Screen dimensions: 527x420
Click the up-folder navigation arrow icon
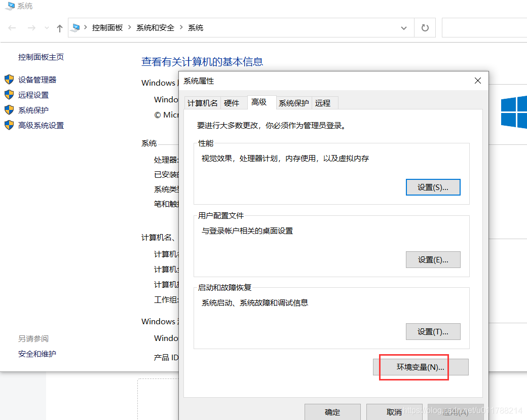(x=59, y=27)
